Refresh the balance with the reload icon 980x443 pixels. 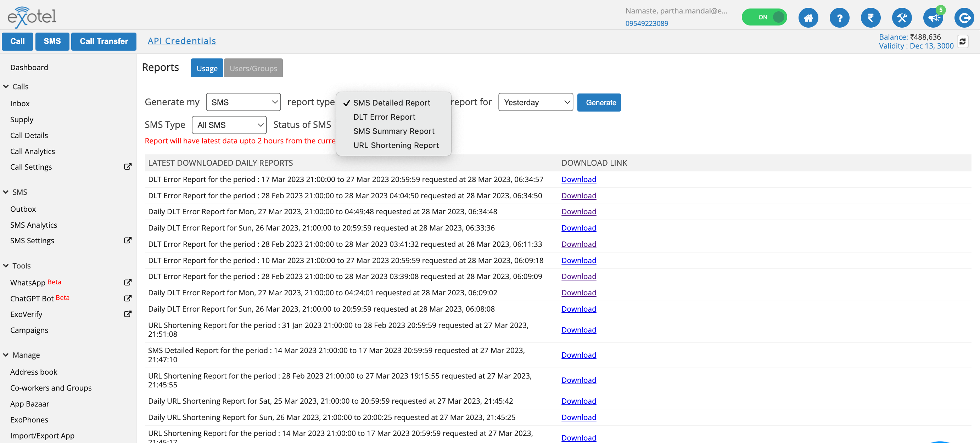(x=963, y=41)
